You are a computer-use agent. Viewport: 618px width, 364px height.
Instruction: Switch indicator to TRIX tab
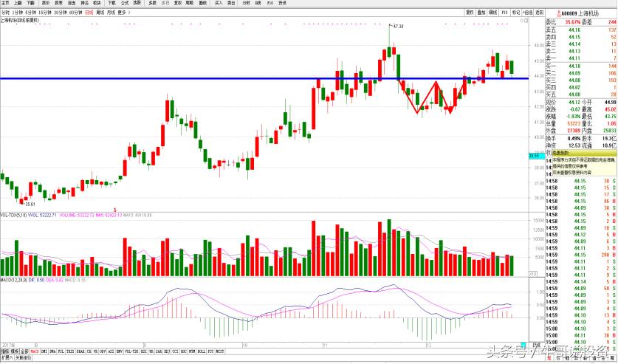[x=70, y=351]
